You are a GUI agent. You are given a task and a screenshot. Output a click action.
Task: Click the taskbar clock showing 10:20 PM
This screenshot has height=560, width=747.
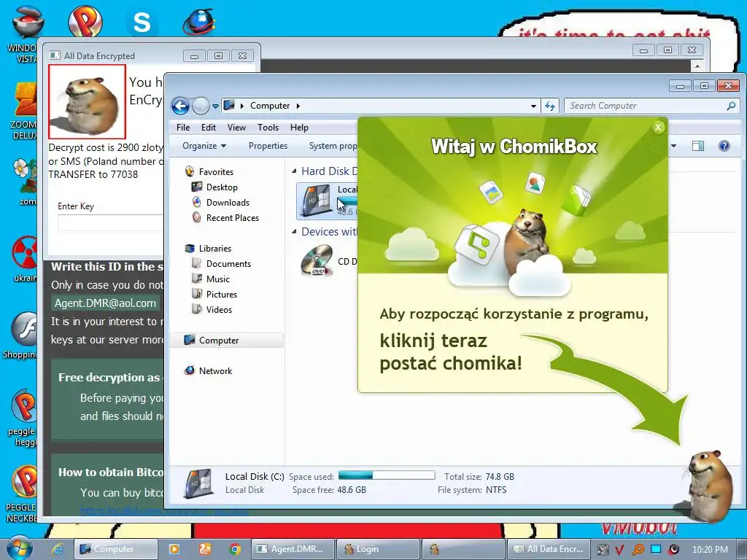[710, 550]
